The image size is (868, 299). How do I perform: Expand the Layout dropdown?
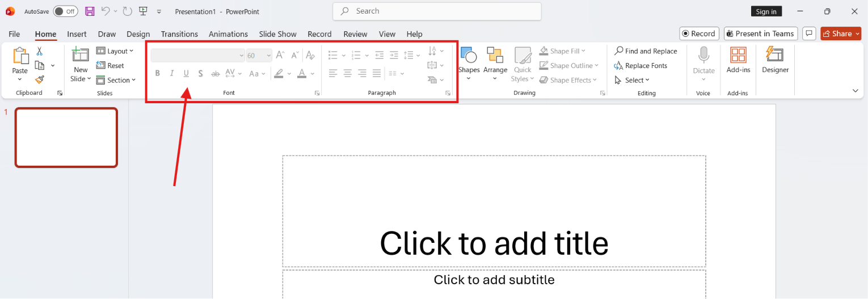pyautogui.click(x=115, y=51)
